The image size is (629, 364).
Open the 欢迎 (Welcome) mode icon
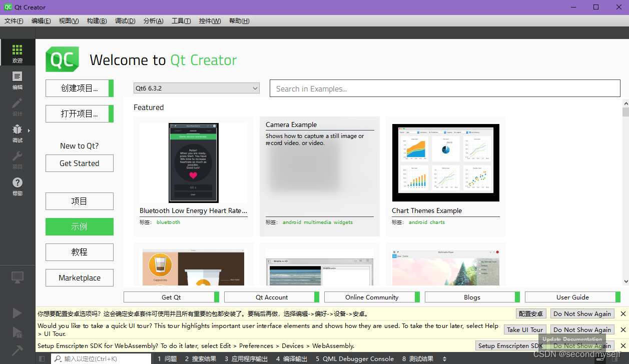17,51
